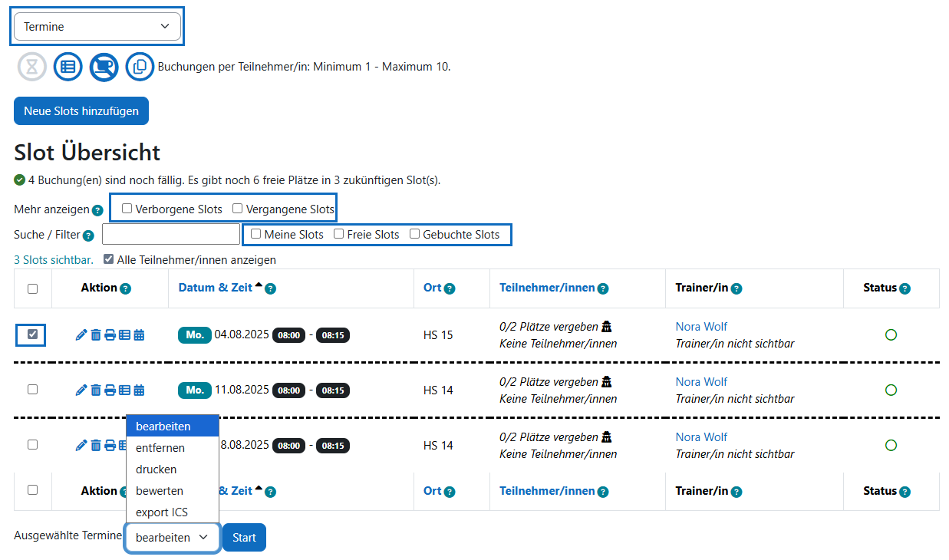Click HS 15 location cell

438,335
